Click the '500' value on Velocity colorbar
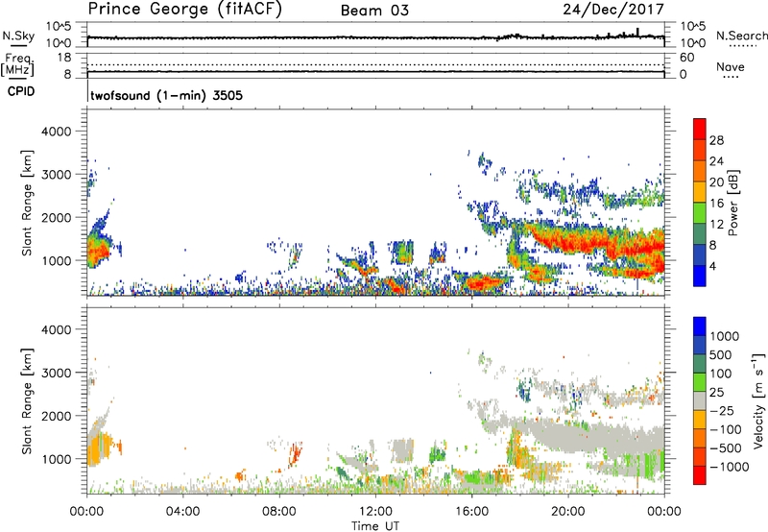 pyautogui.click(x=721, y=355)
